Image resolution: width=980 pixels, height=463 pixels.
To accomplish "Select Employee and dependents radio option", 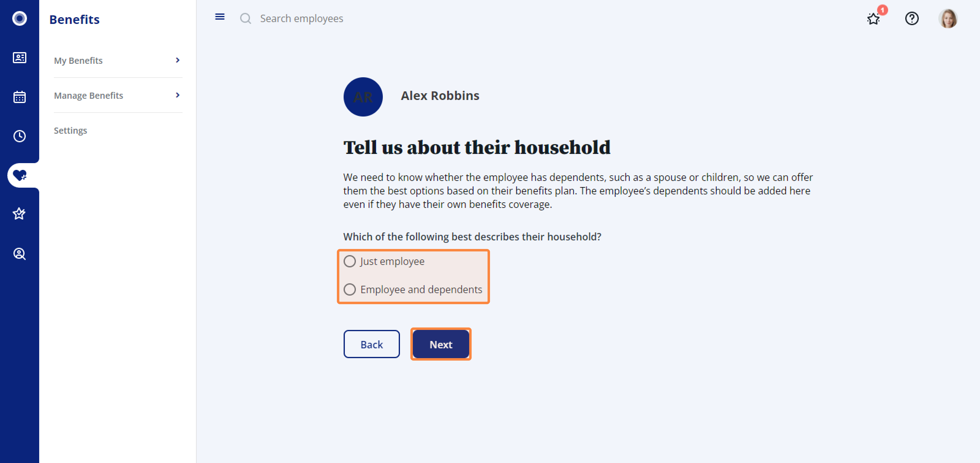I will 350,289.
